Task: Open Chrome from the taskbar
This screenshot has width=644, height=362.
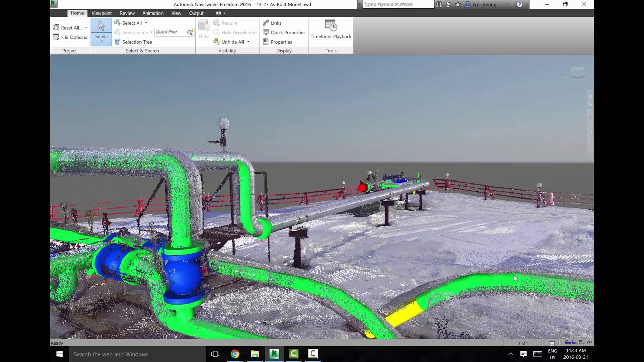Action: (235, 354)
